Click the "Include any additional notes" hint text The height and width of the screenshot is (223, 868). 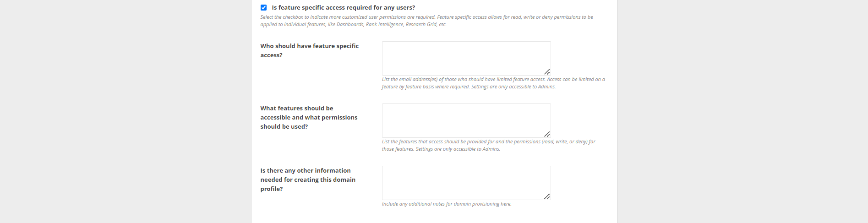pyautogui.click(x=447, y=204)
